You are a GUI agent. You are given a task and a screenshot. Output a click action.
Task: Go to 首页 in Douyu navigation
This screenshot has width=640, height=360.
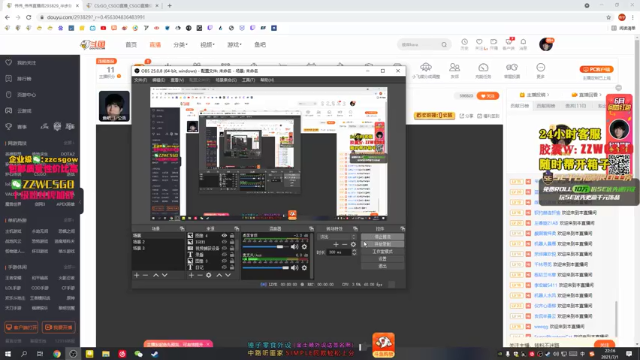click(x=131, y=44)
